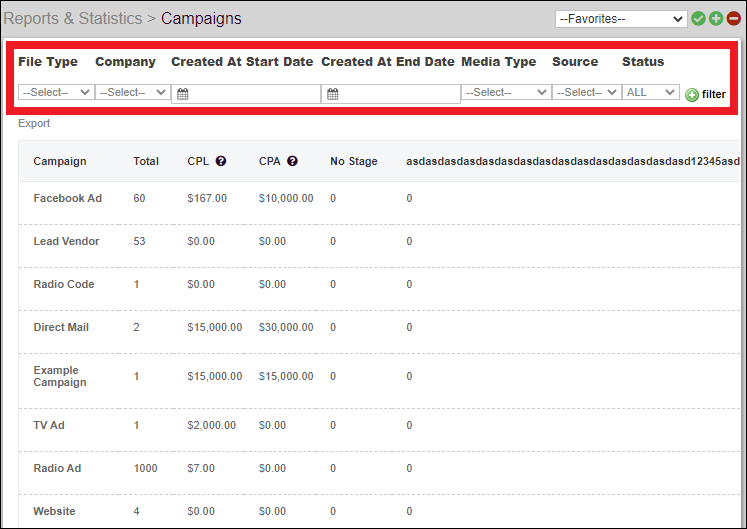747x529 pixels.
Task: Click the green plus icon beside filter
Action: tap(692, 95)
